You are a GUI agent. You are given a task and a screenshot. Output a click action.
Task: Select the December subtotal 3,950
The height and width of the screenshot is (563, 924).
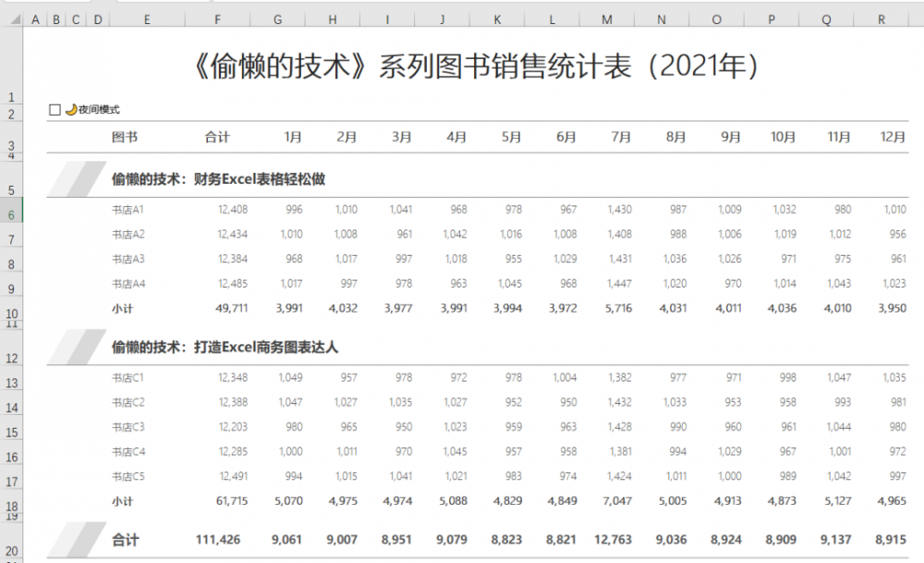[893, 309]
